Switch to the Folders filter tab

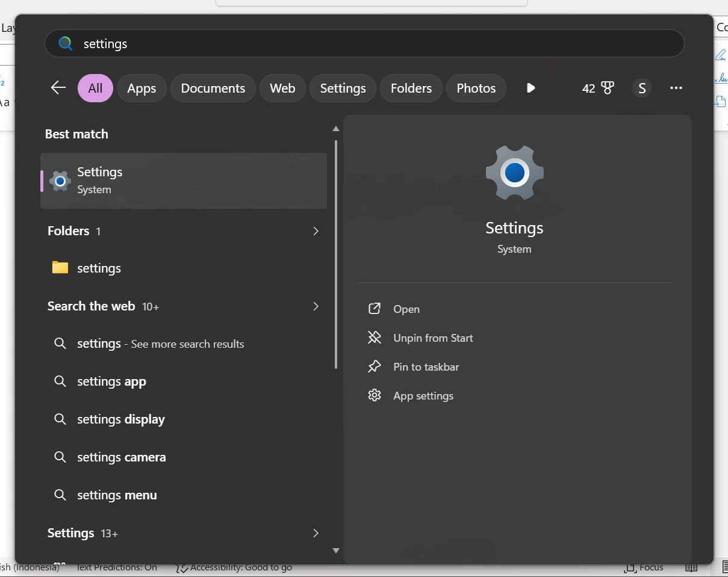click(411, 88)
